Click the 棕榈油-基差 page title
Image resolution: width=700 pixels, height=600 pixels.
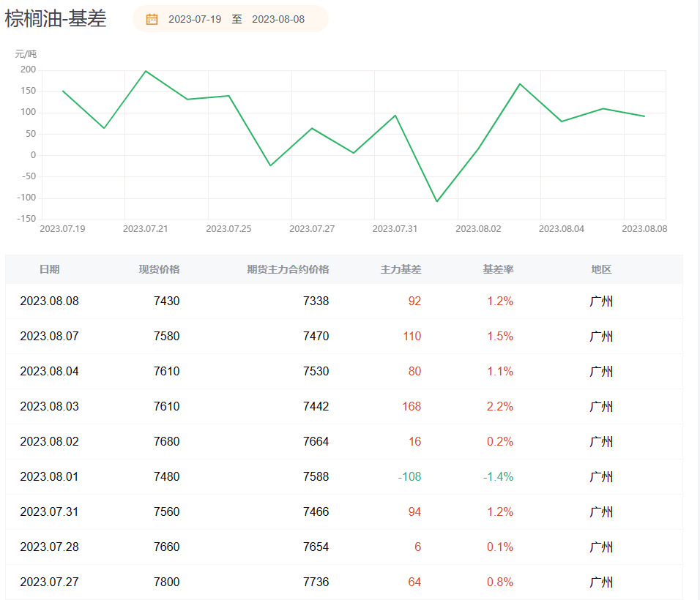tap(56, 19)
